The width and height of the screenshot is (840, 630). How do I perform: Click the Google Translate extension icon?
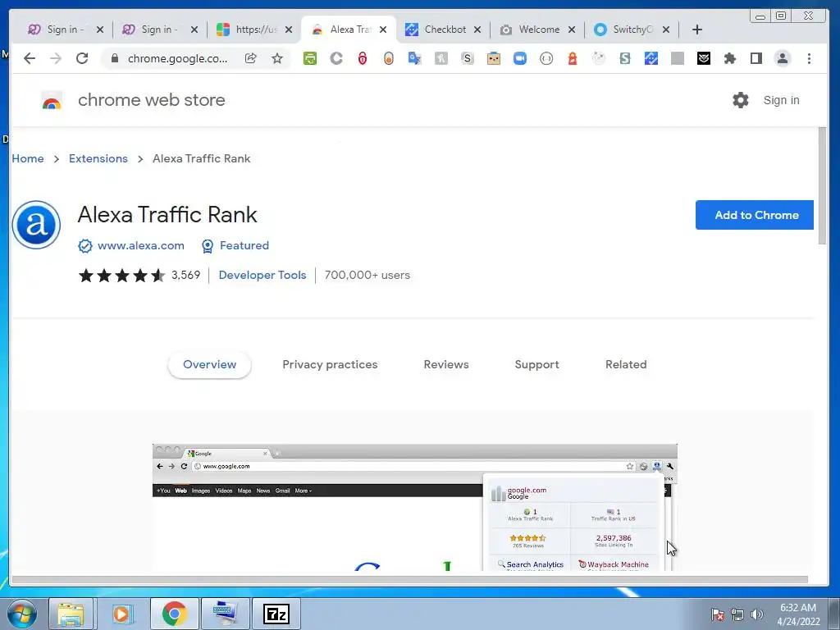click(x=414, y=58)
